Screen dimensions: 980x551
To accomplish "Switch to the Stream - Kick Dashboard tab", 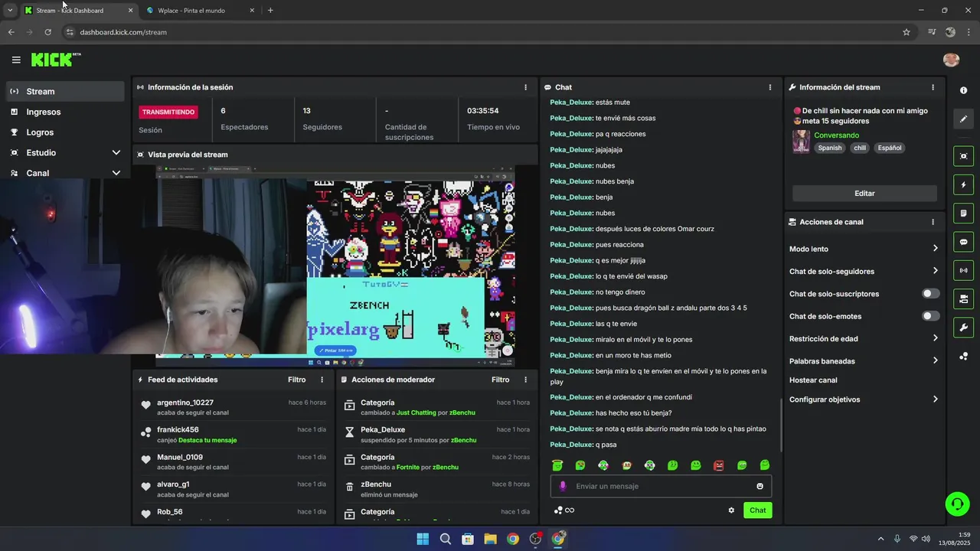I will click(77, 11).
